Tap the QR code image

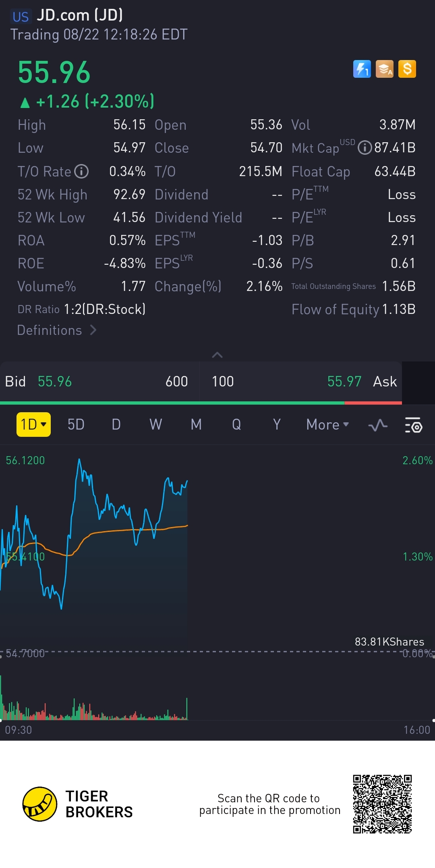(x=382, y=804)
